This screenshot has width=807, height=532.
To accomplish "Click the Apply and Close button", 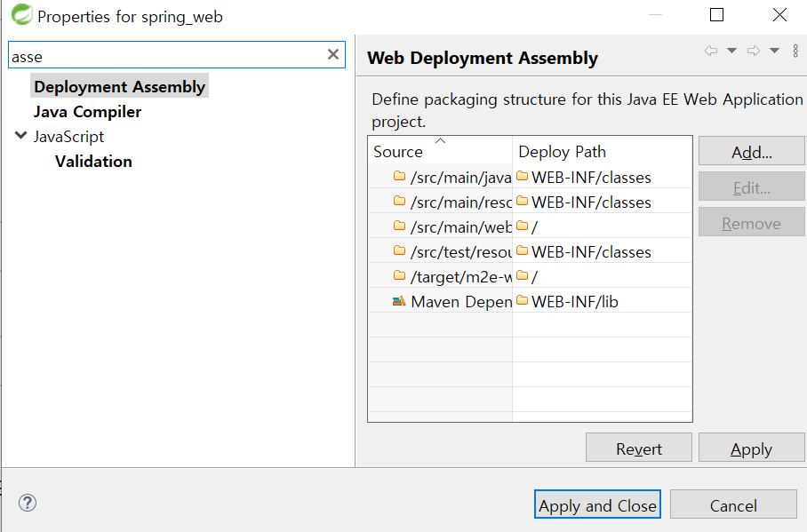I will [597, 504].
